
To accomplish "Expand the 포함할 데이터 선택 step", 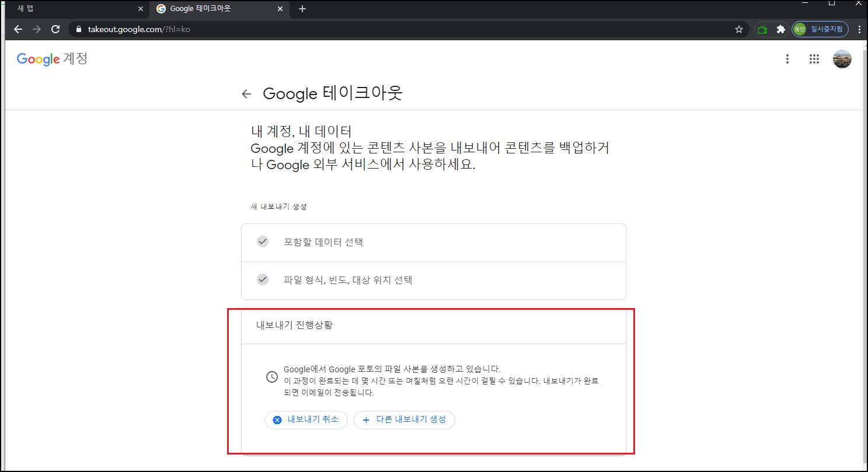I will tap(434, 242).
